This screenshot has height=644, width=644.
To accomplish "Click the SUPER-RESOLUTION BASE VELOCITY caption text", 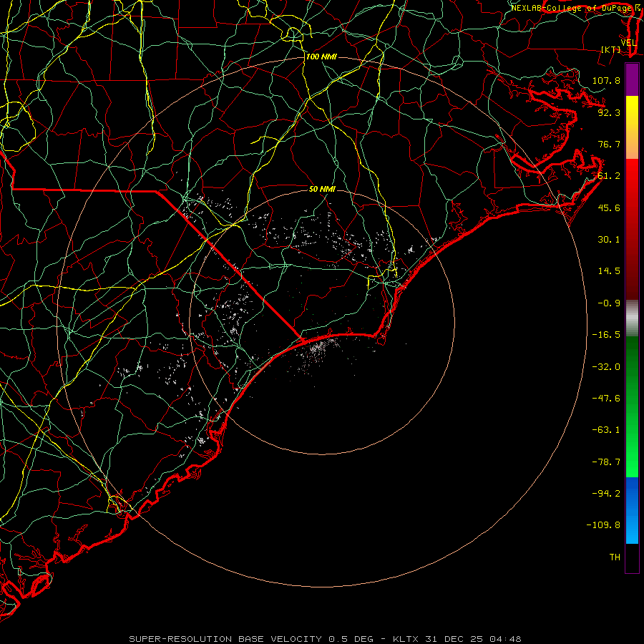I will click(225, 639).
